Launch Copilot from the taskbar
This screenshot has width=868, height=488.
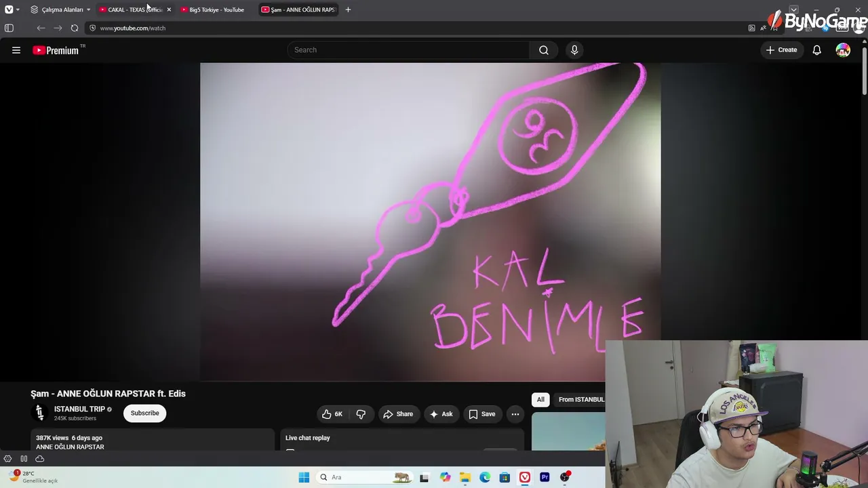coord(445,477)
